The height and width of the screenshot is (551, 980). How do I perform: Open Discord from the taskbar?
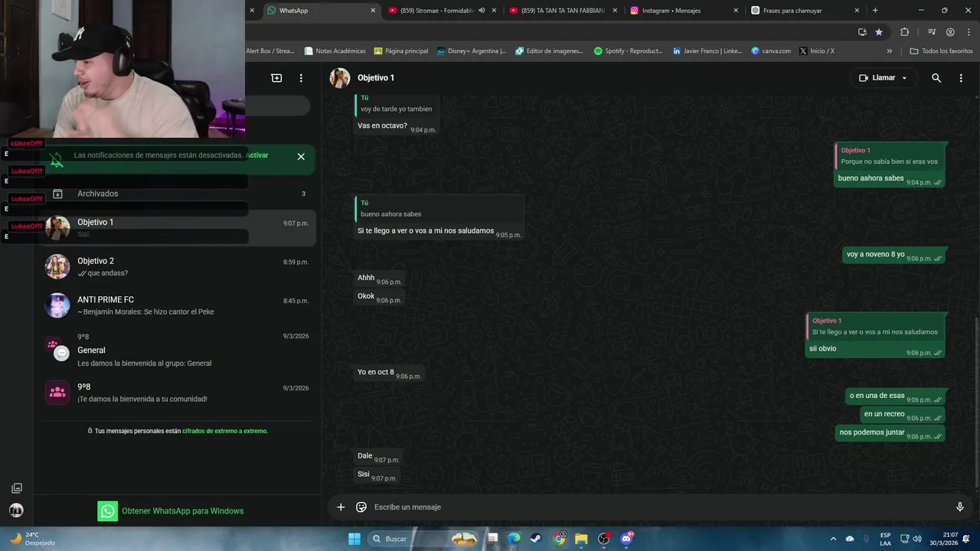pos(626,539)
